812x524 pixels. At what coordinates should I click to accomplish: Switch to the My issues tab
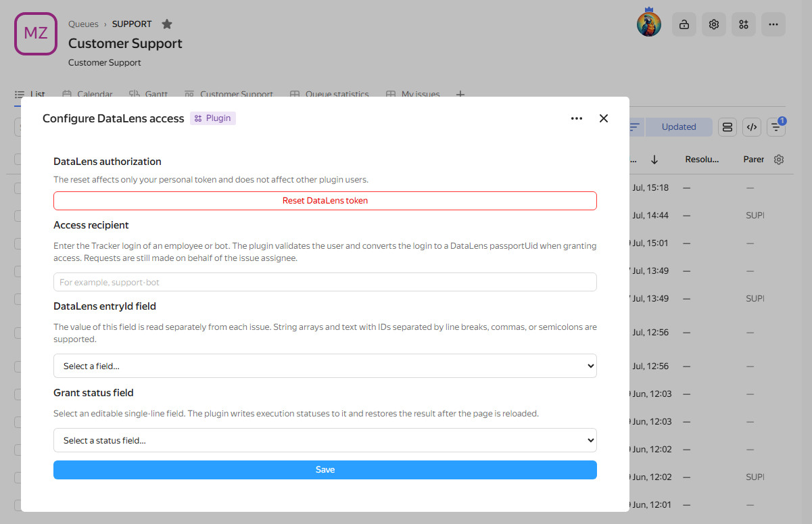pos(413,95)
